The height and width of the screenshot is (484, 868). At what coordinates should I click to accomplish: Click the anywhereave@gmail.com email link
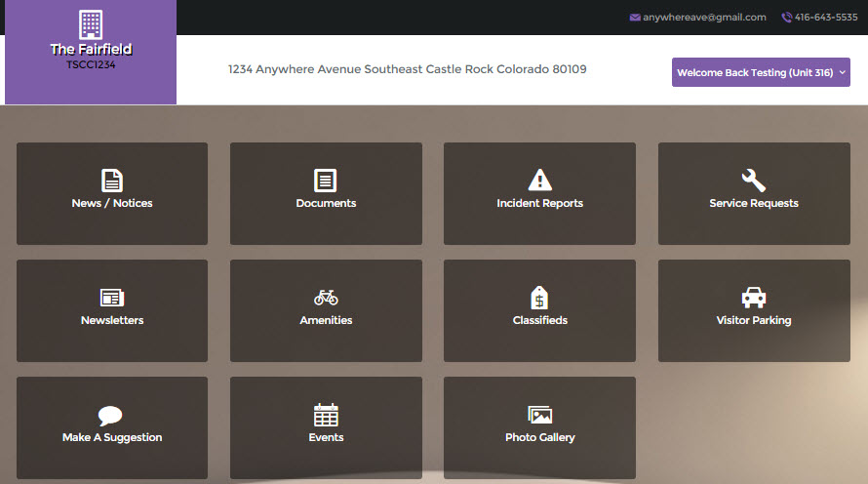(704, 18)
